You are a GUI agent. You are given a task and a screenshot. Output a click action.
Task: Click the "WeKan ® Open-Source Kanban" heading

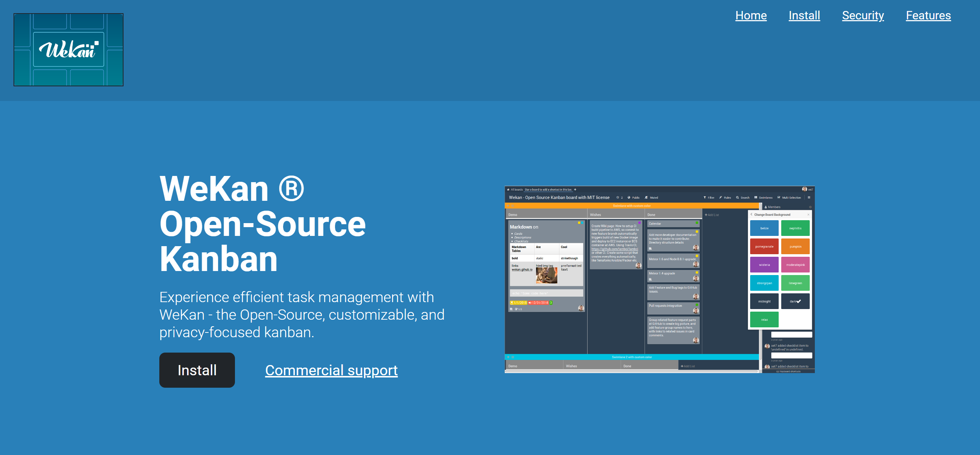(262, 223)
